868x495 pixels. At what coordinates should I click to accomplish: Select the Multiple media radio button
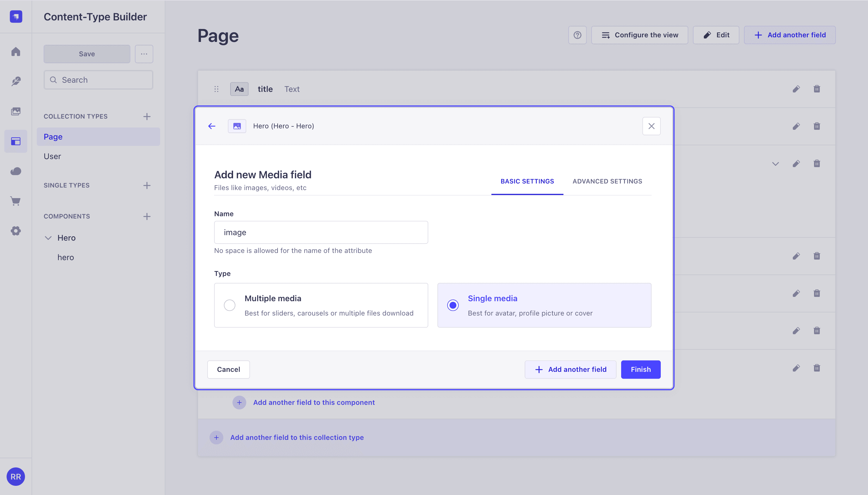point(229,305)
